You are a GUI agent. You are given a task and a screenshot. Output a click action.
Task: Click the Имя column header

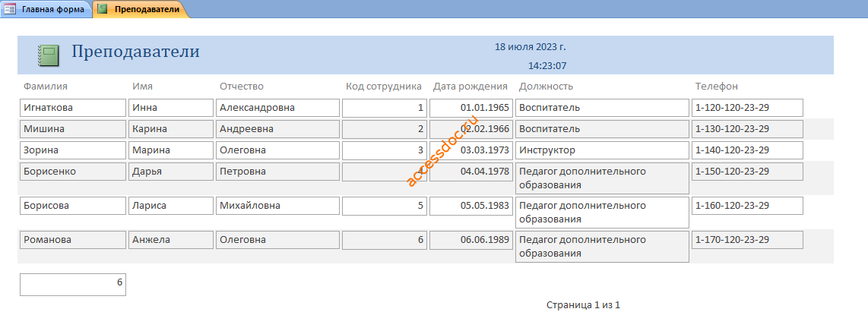tap(143, 87)
